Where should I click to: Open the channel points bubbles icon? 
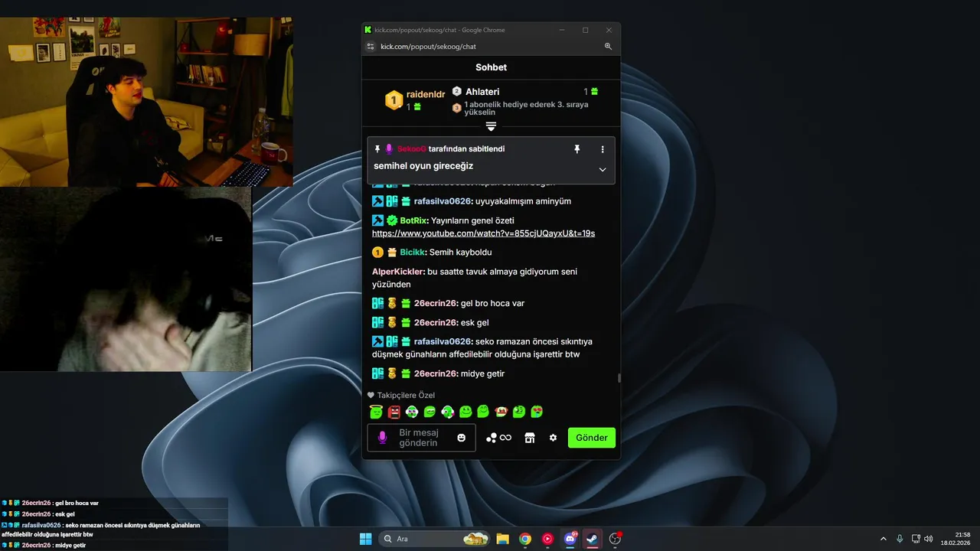(492, 438)
